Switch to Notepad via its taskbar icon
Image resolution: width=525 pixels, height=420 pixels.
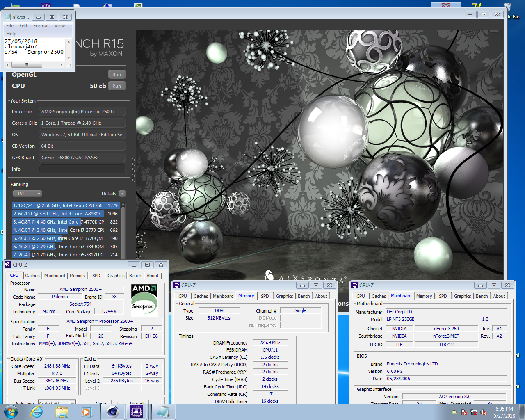pos(163,412)
